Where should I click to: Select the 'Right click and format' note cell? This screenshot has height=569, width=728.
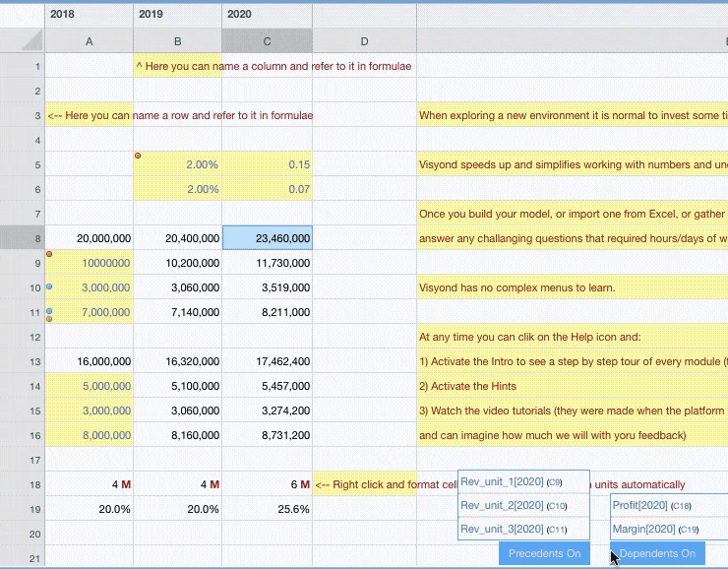pyautogui.click(x=364, y=484)
